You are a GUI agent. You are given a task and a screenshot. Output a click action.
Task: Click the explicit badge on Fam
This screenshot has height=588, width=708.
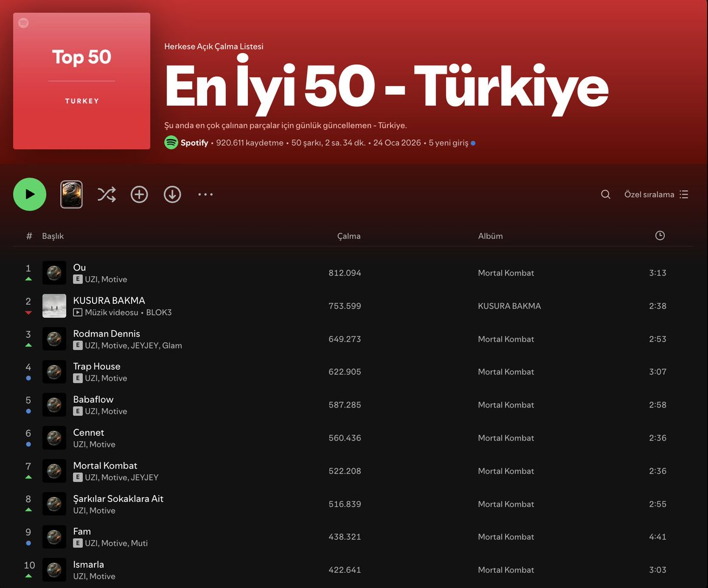(78, 544)
